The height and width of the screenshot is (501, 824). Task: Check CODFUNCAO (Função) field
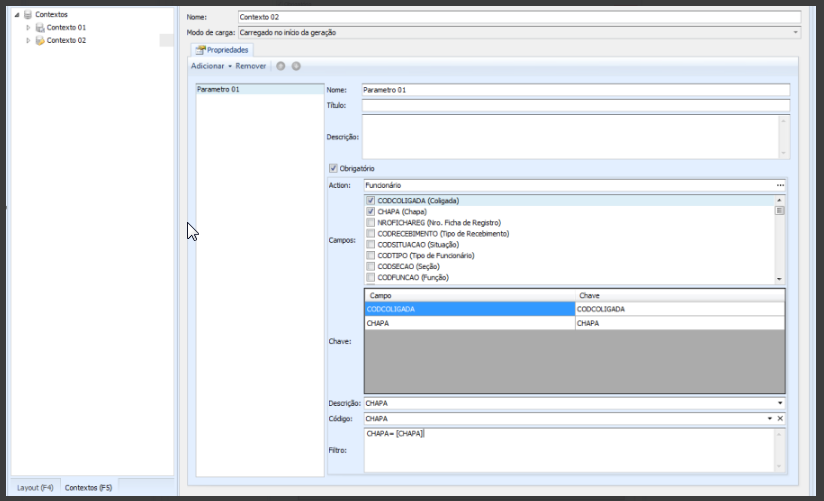[x=370, y=278]
